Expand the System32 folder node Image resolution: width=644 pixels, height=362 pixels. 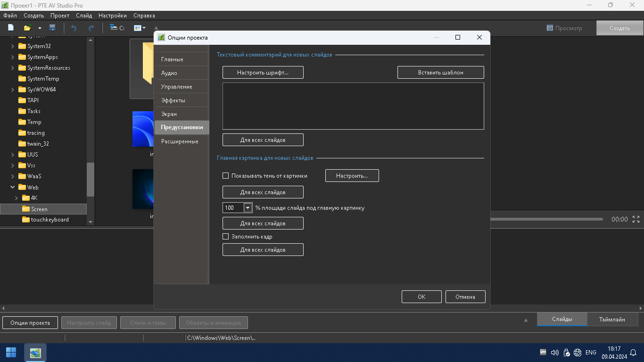13,46
